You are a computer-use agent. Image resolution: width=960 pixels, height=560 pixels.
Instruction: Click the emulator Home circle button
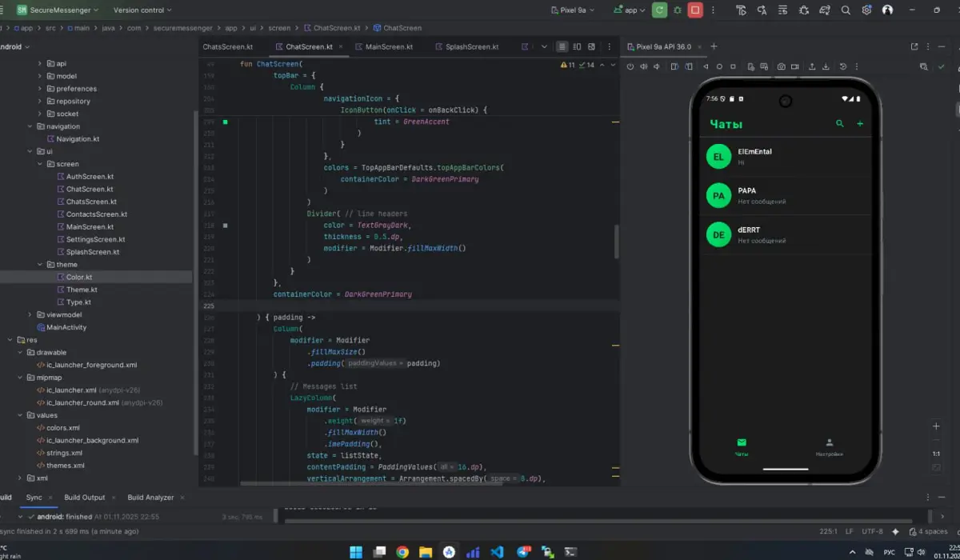(720, 66)
